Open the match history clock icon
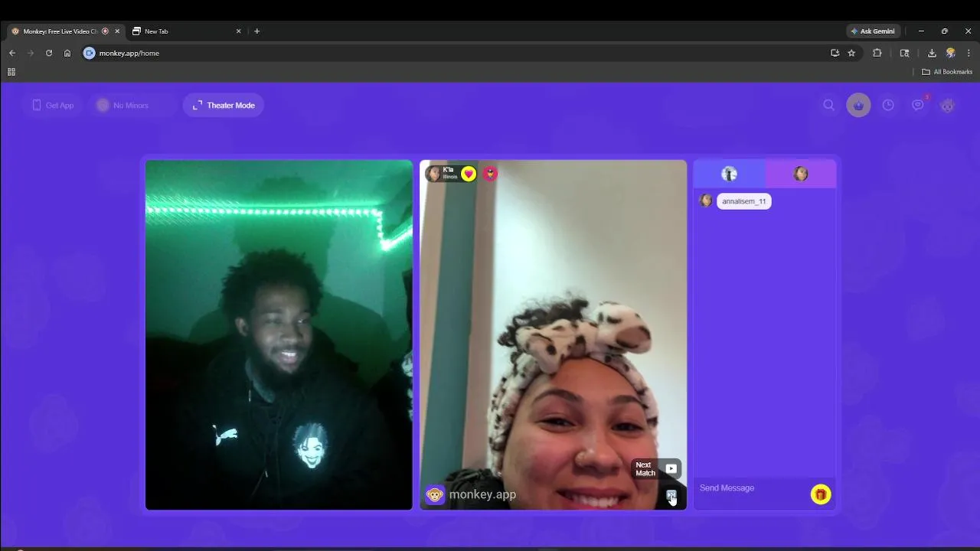The image size is (980, 551). tap(888, 105)
